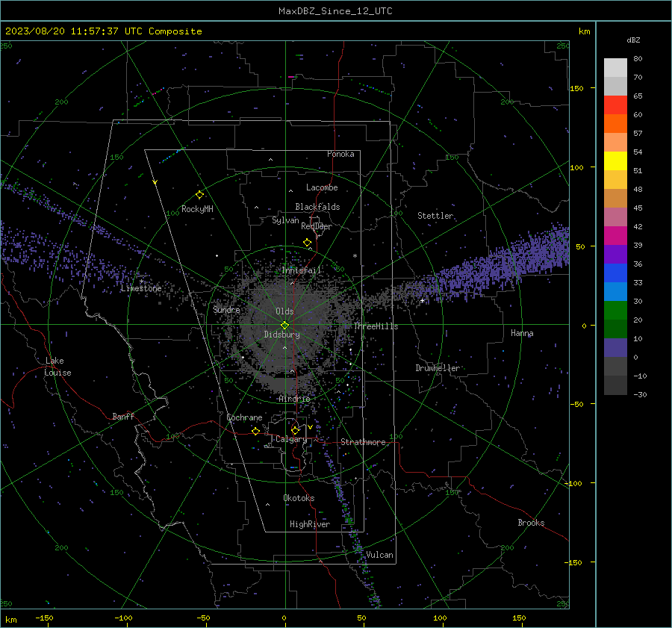Select the dark orange 57–60 dBZ legend swatch
Screen dimensions: 672x628
click(x=615, y=124)
